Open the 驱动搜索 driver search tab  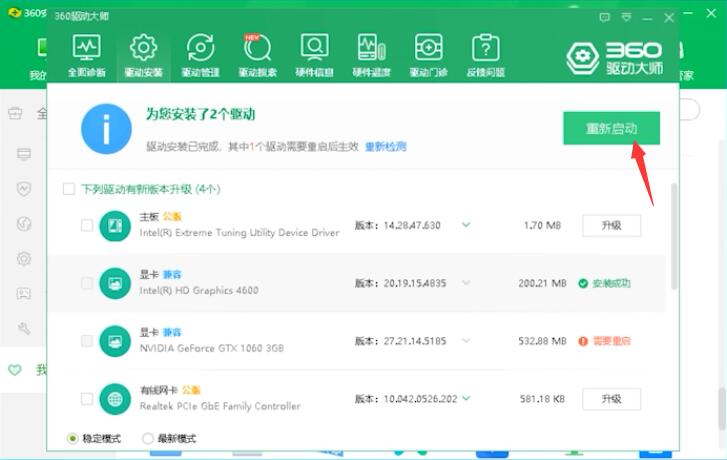click(257, 56)
